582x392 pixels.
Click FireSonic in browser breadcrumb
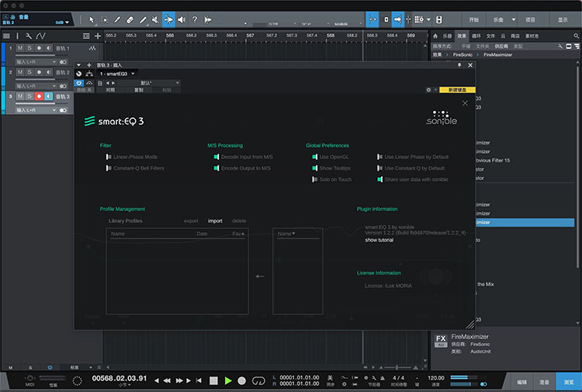point(462,54)
